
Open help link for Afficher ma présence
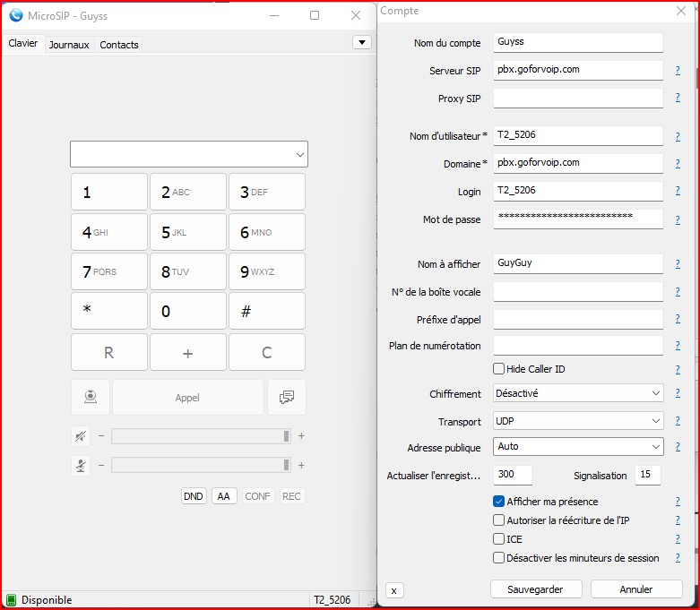pos(678,502)
